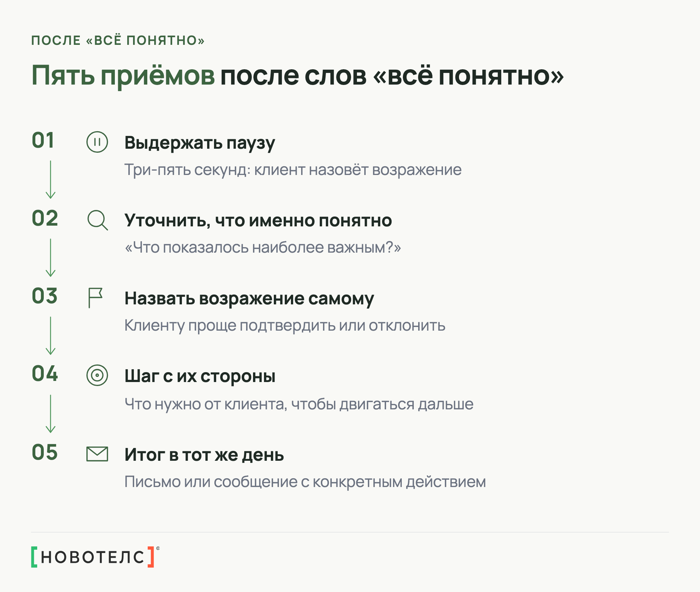Click text «Что нужно от клиента, чтобы двигаться дальше»
Image resolution: width=700 pixels, height=592 pixels.
299,404
